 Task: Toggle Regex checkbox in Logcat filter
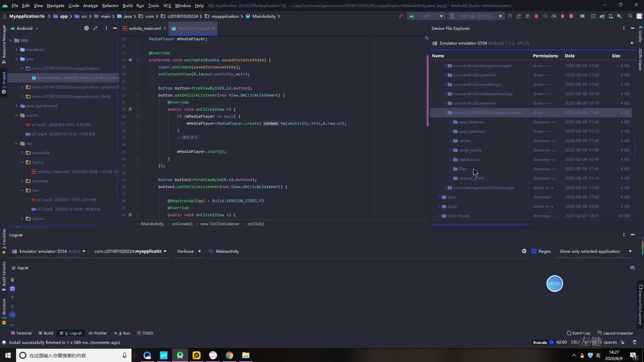[x=534, y=251]
